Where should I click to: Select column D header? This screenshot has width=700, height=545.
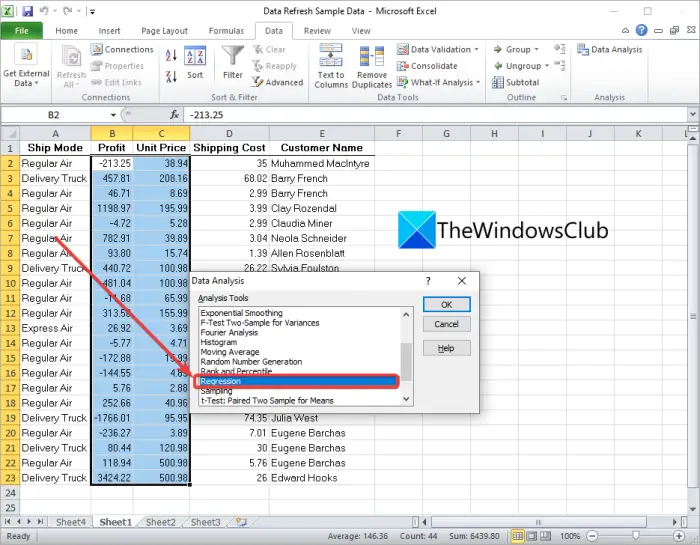tap(229, 133)
